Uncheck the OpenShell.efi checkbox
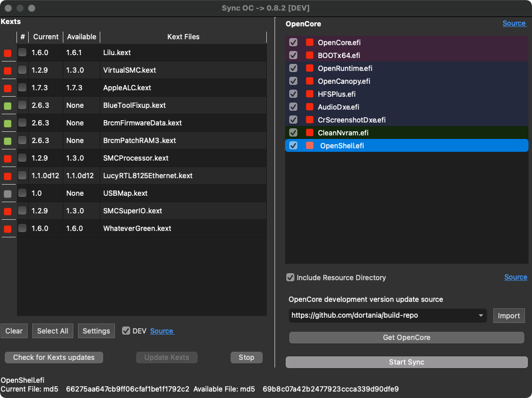The image size is (532, 398). 293,145
